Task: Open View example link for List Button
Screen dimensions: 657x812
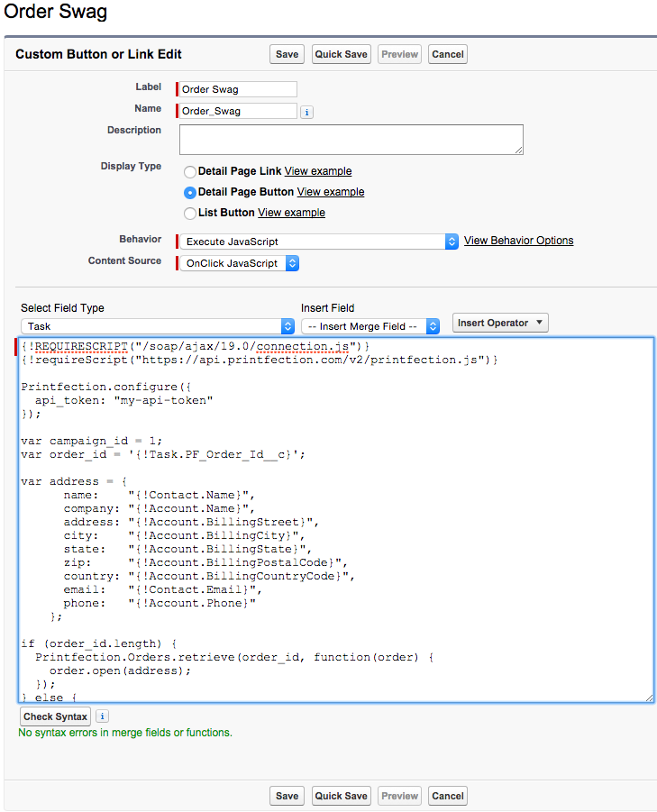Action: 291,213
